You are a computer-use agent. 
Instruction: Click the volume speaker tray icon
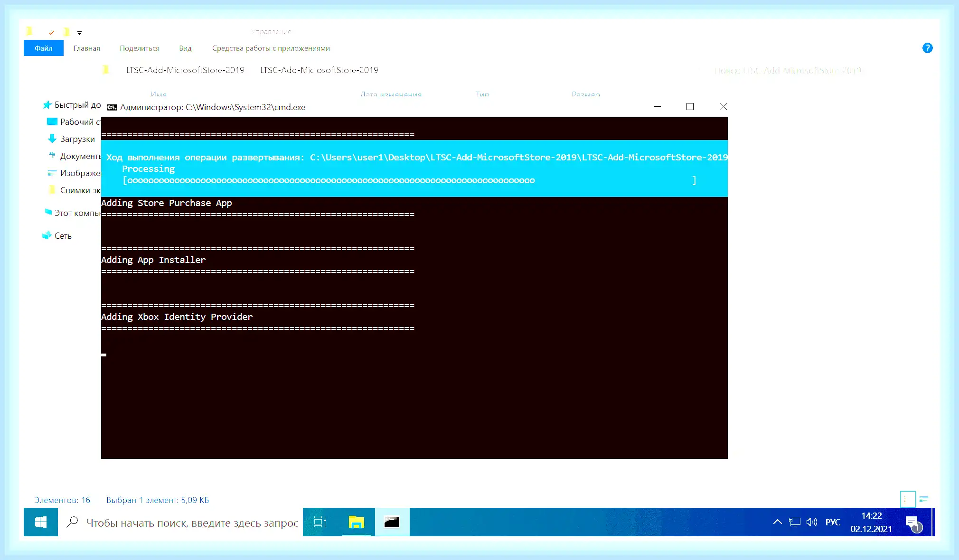[x=812, y=522]
